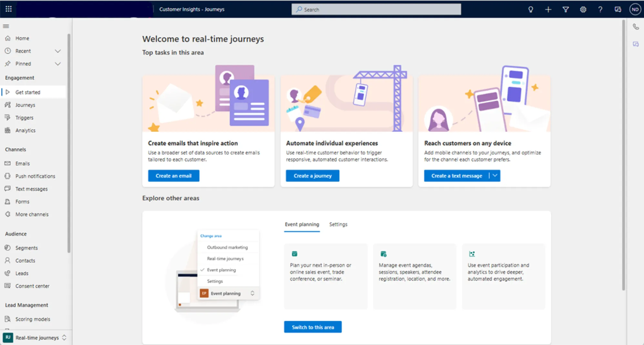The image size is (644, 345).
Task: Click the plus quick create icon
Action: [x=548, y=9]
